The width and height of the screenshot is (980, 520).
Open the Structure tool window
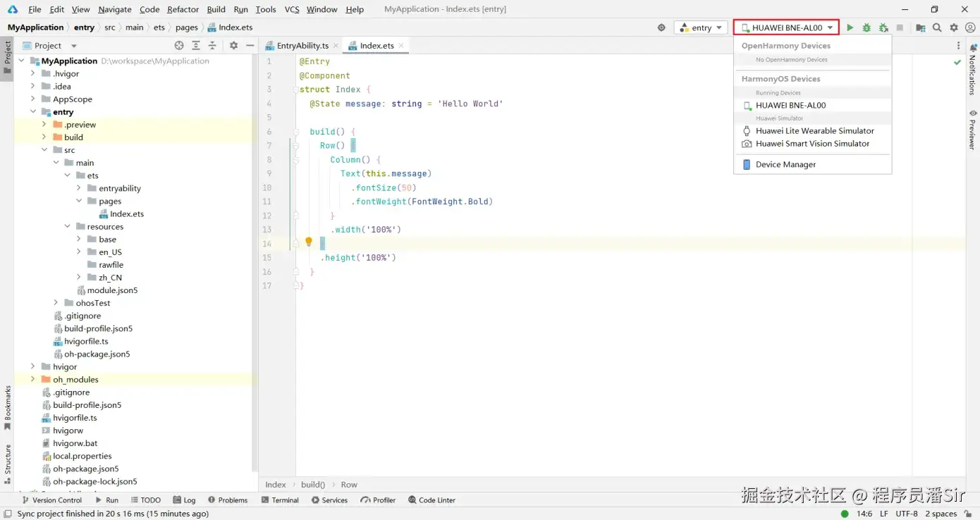click(8, 464)
